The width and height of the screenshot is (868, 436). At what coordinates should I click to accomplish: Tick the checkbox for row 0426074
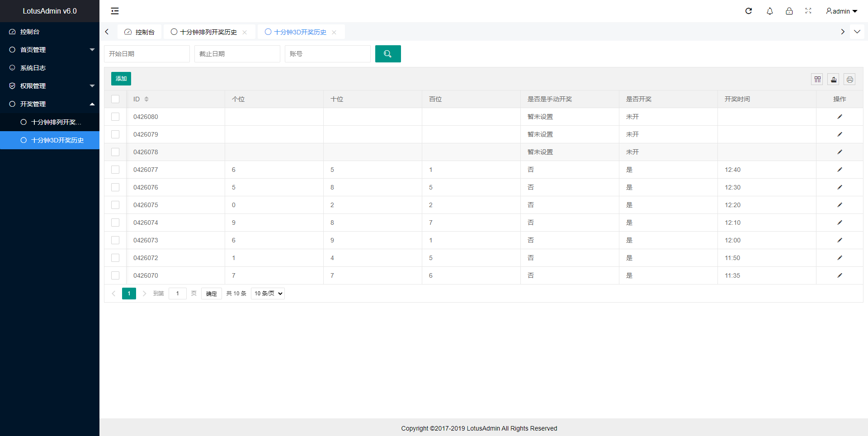pos(115,223)
